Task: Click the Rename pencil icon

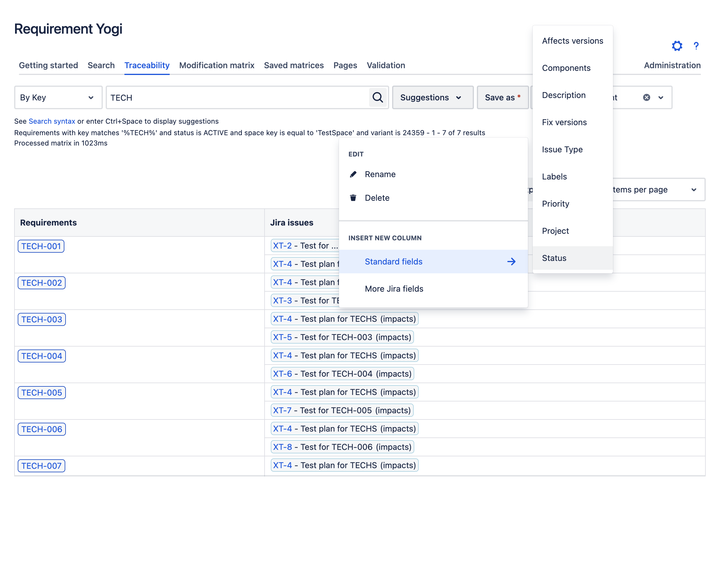Action: (353, 174)
